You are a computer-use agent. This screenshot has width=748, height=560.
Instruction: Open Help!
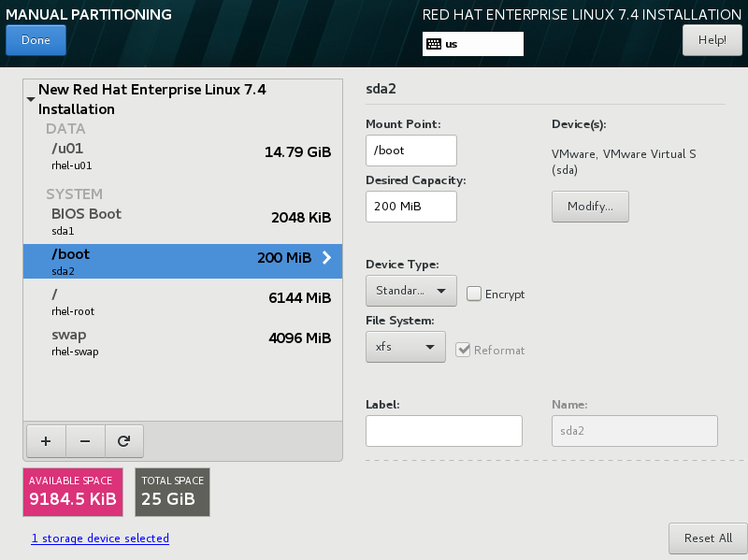point(712,40)
